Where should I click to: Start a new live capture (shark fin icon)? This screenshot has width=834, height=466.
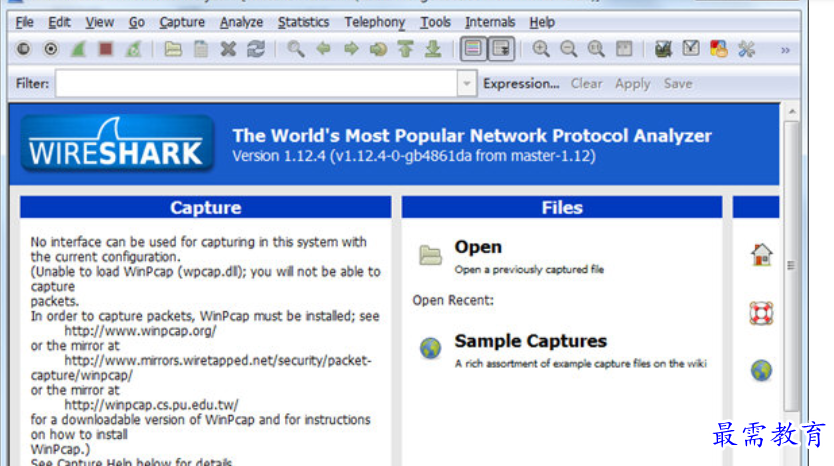[x=78, y=49]
